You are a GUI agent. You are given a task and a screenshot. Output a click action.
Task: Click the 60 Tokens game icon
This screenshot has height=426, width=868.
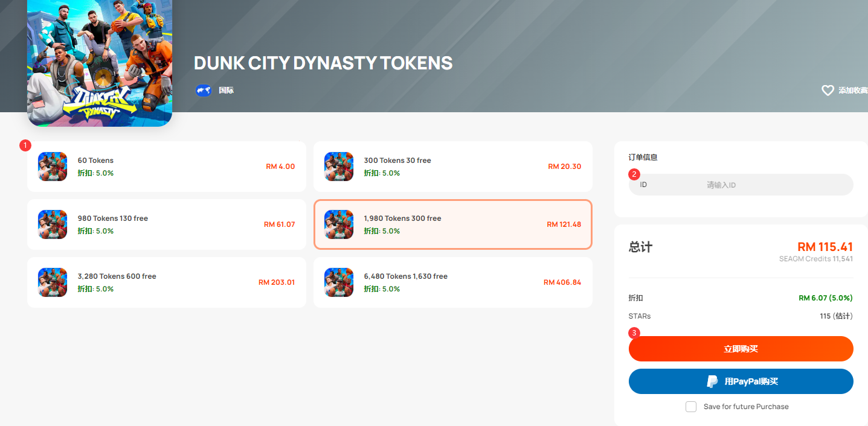[x=53, y=167]
